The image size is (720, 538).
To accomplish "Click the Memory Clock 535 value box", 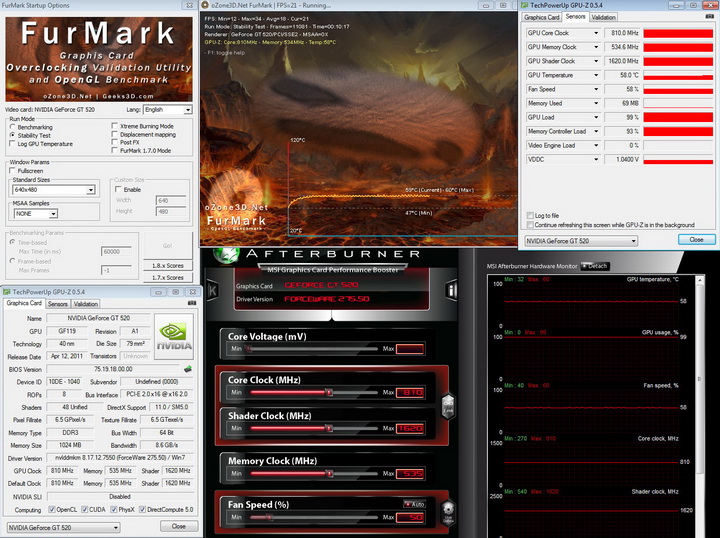I will point(410,474).
